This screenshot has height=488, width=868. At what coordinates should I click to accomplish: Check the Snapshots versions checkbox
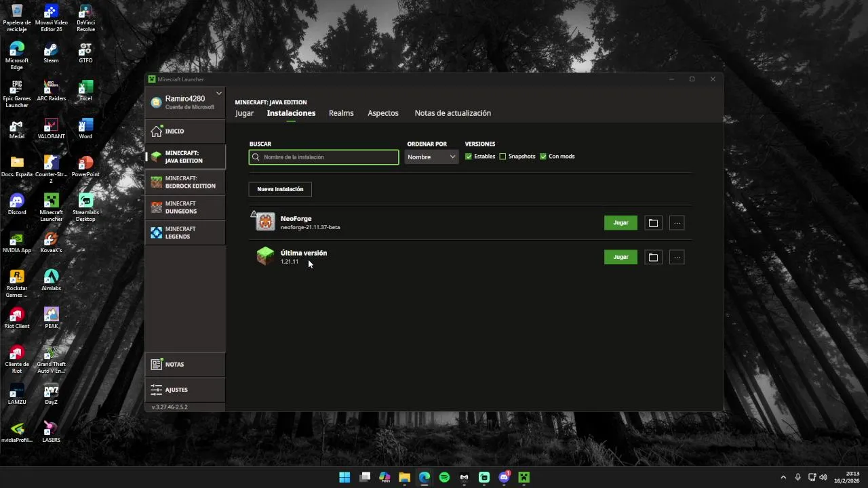[502, 157]
